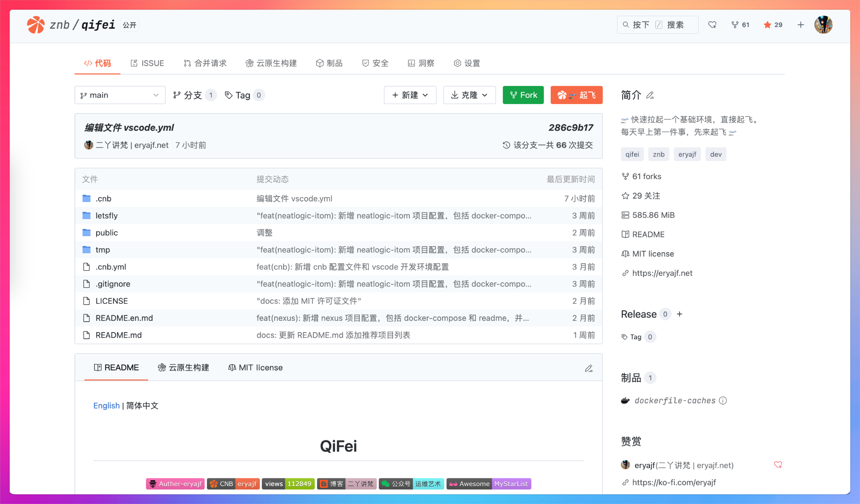The height and width of the screenshot is (504, 860).
Task: Open the 云原生构建 tab in README panel
Action: pos(184,368)
